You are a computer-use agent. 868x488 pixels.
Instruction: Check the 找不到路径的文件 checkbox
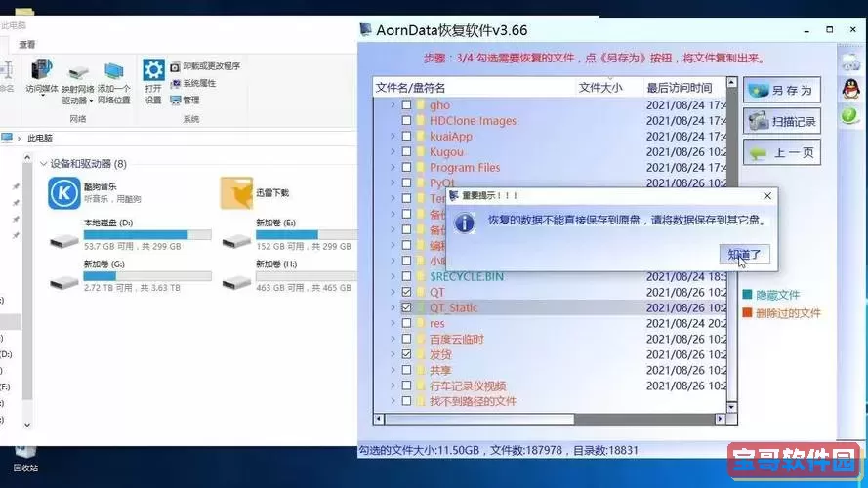pos(406,400)
